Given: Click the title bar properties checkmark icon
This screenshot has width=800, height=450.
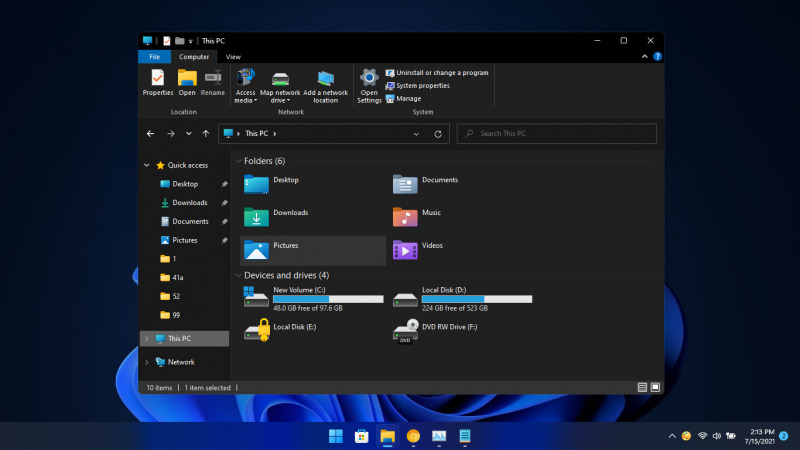Looking at the screenshot, I should [x=166, y=41].
